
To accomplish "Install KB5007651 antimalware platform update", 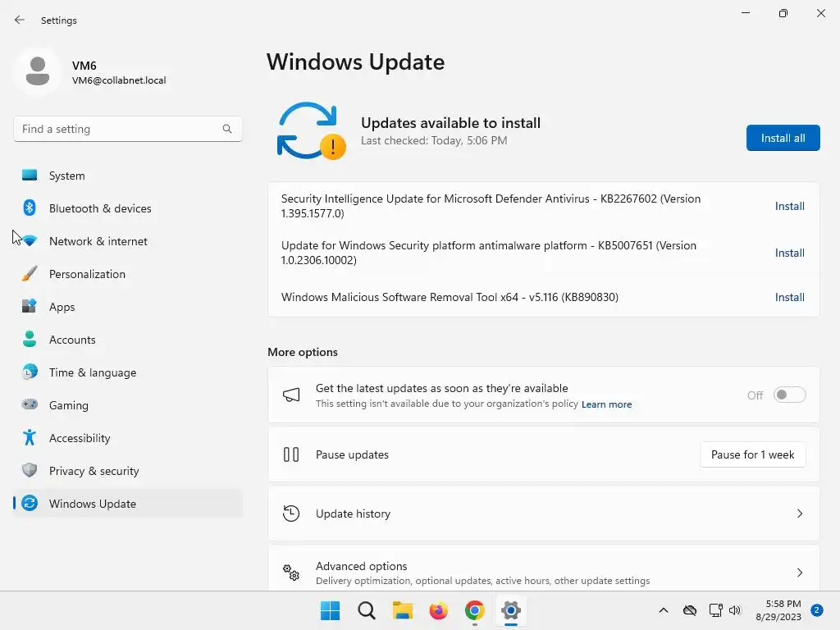I will (790, 253).
